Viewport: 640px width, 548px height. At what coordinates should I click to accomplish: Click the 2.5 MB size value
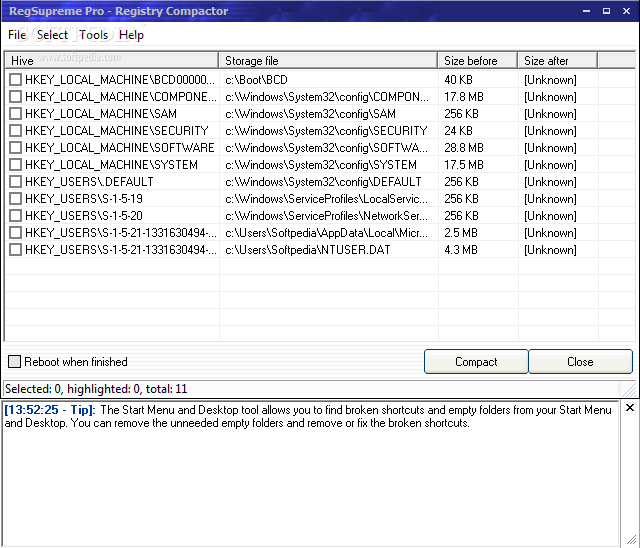(x=461, y=233)
